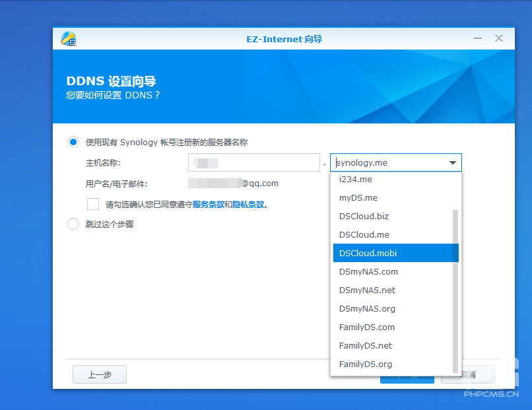Click the synology.me combo box field

(395, 162)
